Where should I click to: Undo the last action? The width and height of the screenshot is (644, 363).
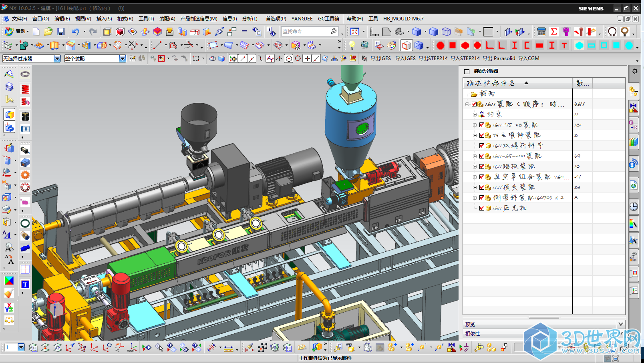click(76, 32)
